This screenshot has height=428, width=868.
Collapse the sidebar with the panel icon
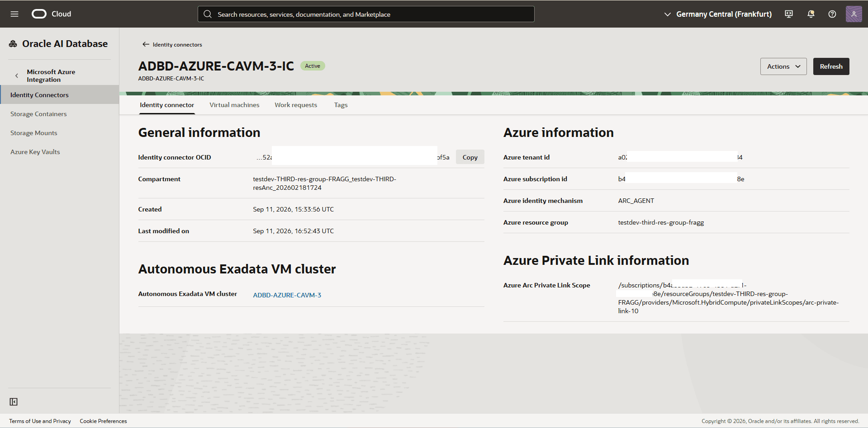pos(14,402)
